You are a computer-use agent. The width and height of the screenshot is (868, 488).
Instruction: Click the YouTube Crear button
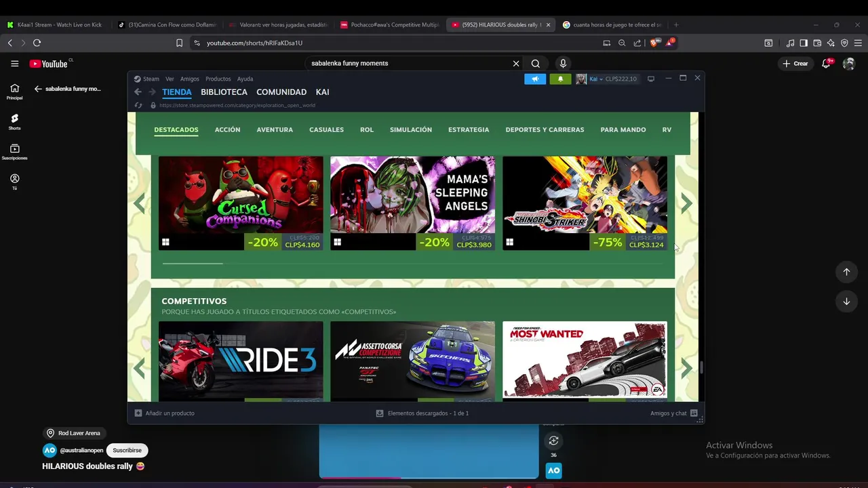pyautogui.click(x=795, y=63)
